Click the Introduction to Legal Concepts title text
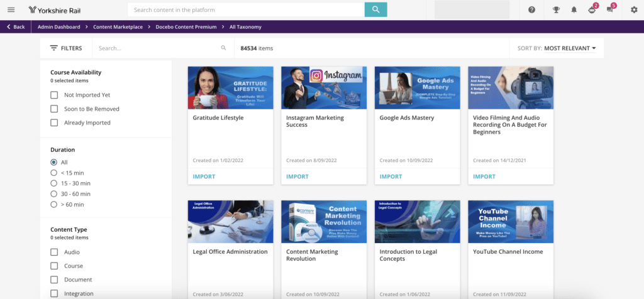 click(x=408, y=255)
